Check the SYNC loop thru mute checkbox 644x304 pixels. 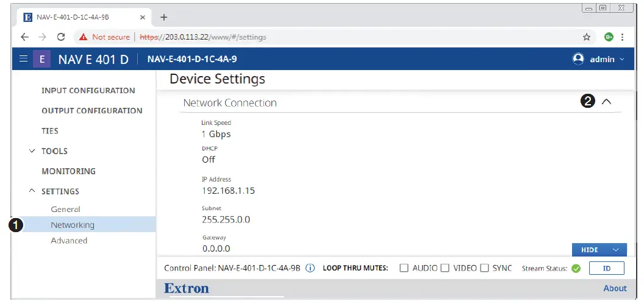pos(484,268)
